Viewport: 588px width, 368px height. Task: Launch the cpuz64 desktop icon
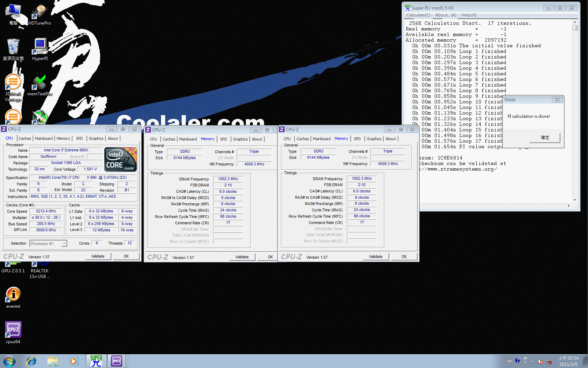pos(13,333)
